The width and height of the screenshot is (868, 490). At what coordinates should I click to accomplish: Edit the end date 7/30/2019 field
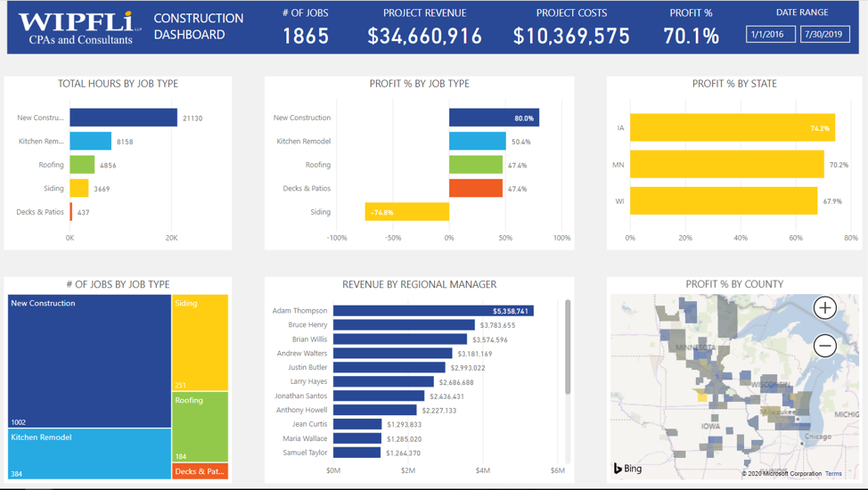point(824,35)
